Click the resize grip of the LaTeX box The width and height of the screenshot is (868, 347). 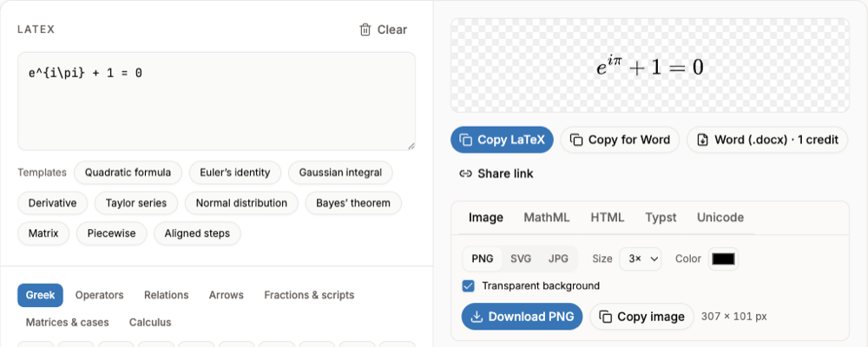411,146
